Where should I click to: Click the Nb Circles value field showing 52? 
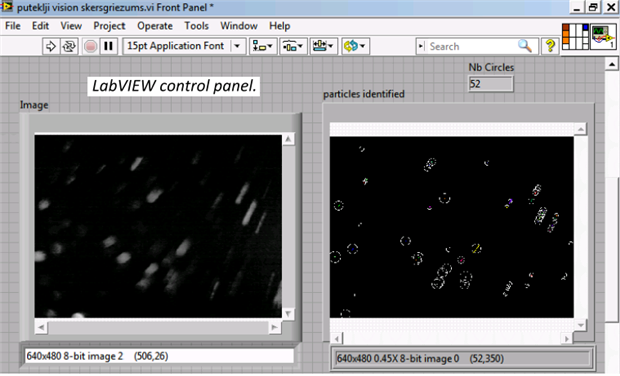[490, 84]
